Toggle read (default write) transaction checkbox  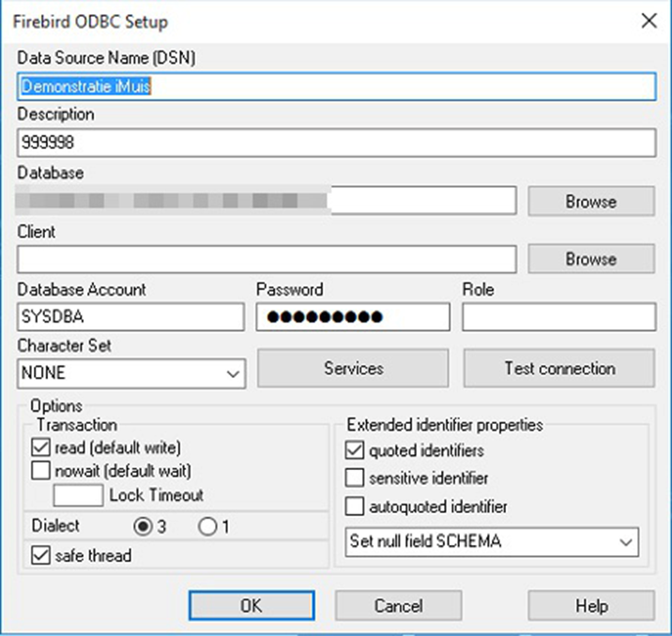(x=40, y=447)
